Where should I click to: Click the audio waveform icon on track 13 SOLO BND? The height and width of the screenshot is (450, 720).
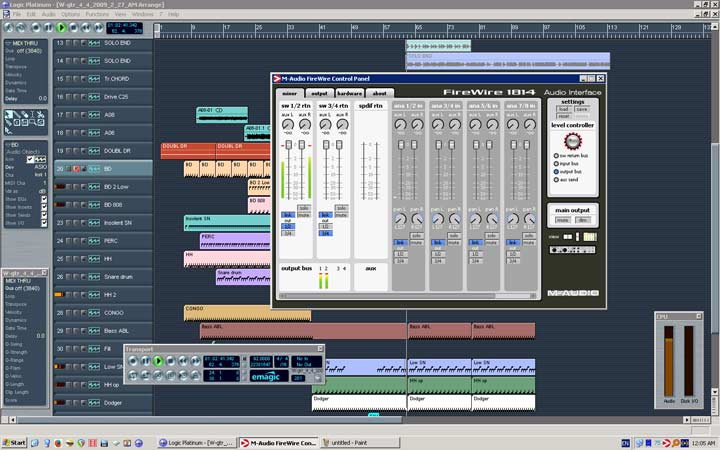coord(94,43)
